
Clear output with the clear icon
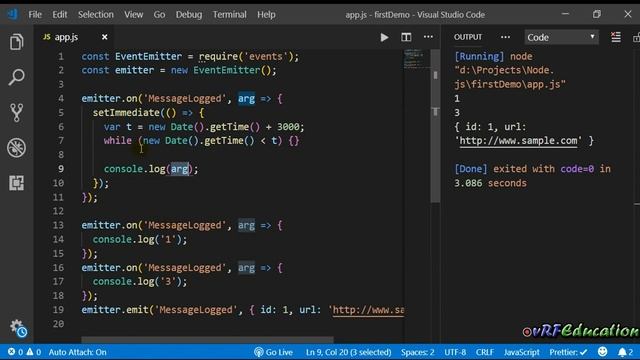616,37
